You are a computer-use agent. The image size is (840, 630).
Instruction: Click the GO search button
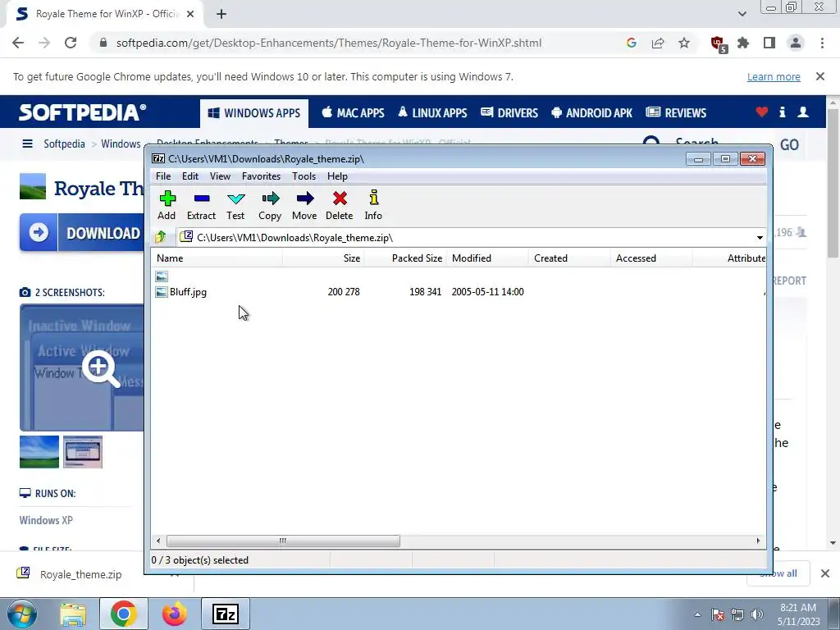coord(789,144)
